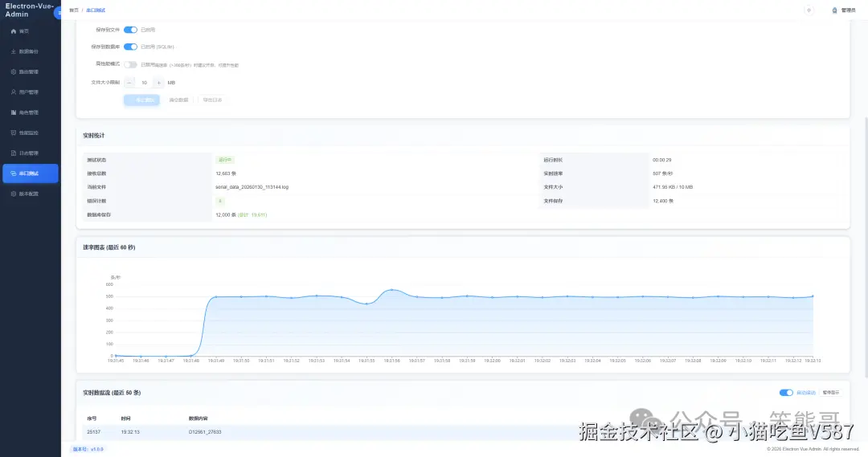868x457 pixels.
Task: Click the file name serial_data_20260130_113144.log
Action: pyautogui.click(x=252, y=187)
